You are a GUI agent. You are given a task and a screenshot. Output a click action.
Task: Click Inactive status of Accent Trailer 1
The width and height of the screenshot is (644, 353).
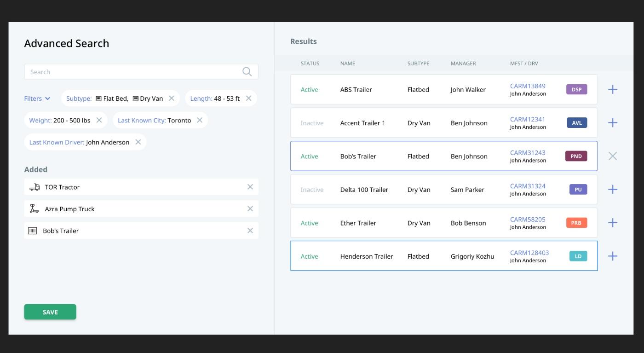point(312,123)
